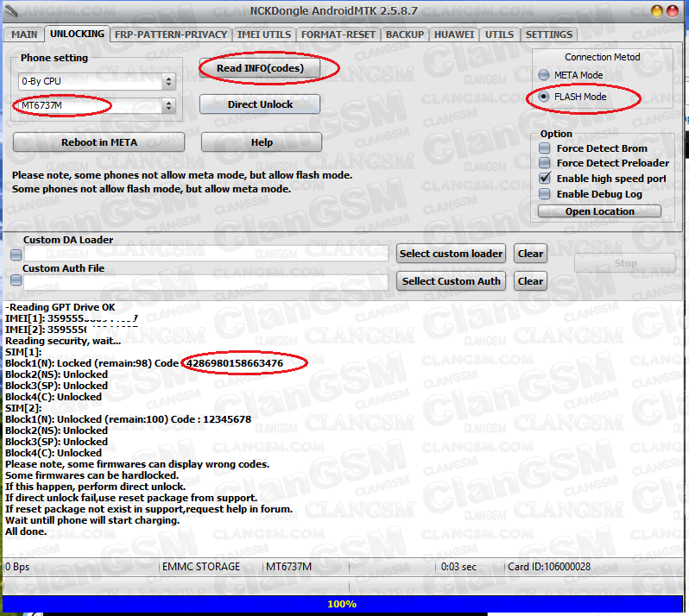Screen dimensions: 689x616
Task: Click the Card ID:106000028 status entry
Action: (549, 567)
